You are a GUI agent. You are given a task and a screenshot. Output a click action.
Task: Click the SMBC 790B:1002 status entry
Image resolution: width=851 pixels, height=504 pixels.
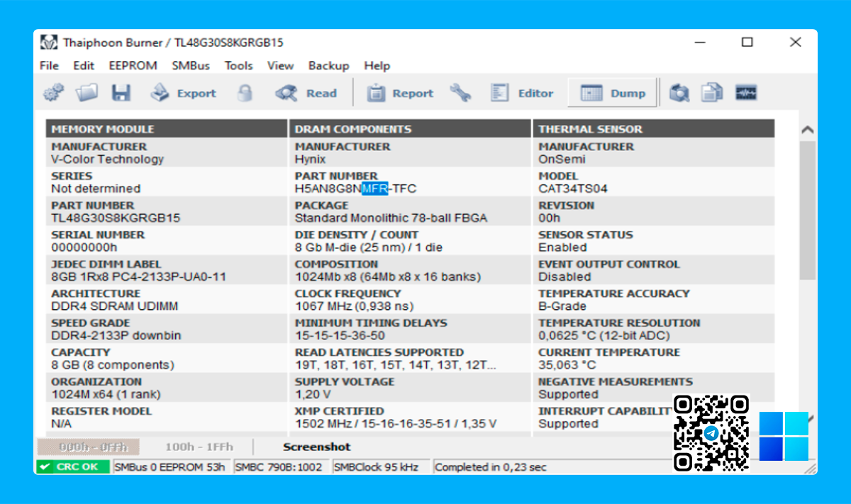(x=278, y=467)
